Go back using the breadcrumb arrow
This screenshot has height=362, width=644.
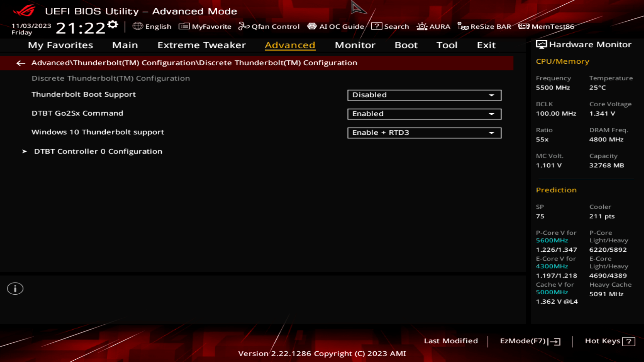pyautogui.click(x=21, y=63)
